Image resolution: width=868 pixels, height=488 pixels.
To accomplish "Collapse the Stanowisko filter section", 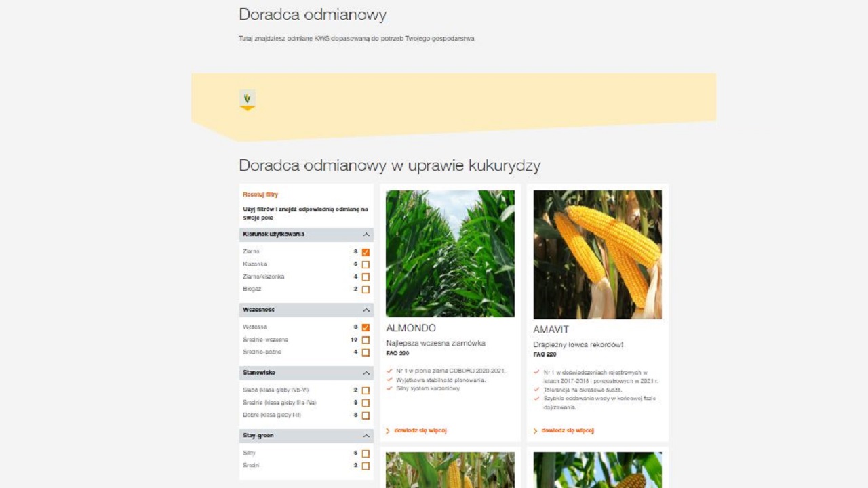I will pos(307,373).
